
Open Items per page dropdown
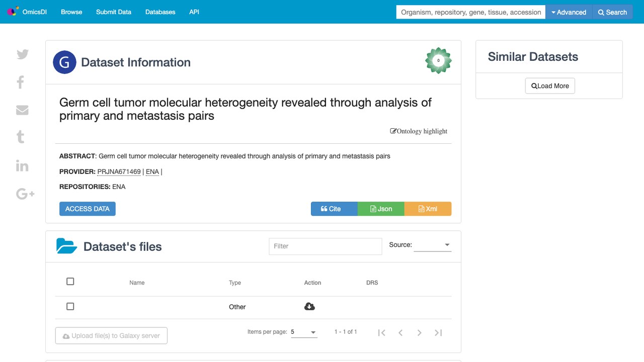pyautogui.click(x=304, y=332)
